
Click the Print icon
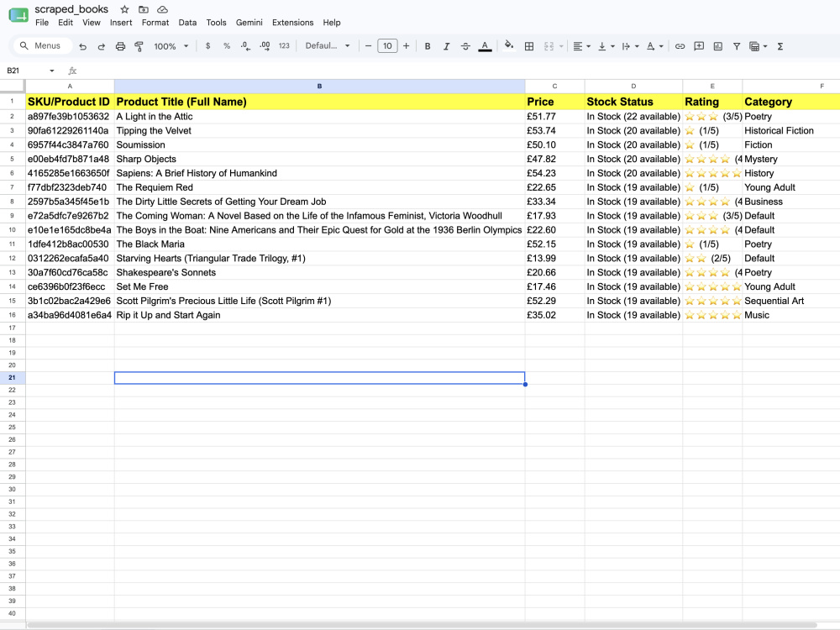pyautogui.click(x=120, y=46)
